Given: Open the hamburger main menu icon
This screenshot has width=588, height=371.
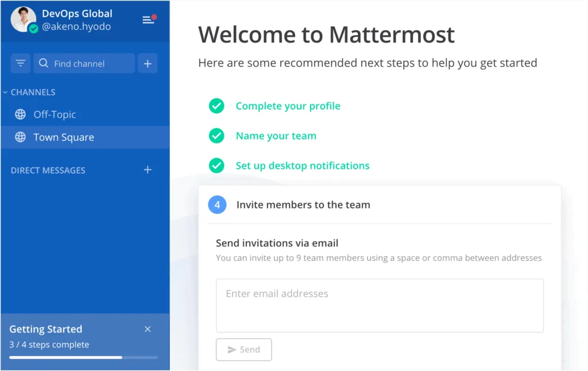Looking at the screenshot, I should tap(149, 20).
